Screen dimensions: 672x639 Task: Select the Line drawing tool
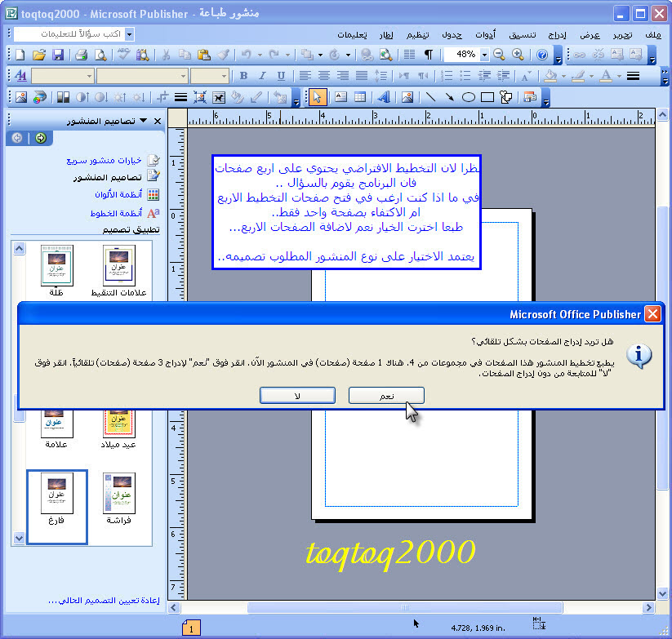tap(430, 97)
